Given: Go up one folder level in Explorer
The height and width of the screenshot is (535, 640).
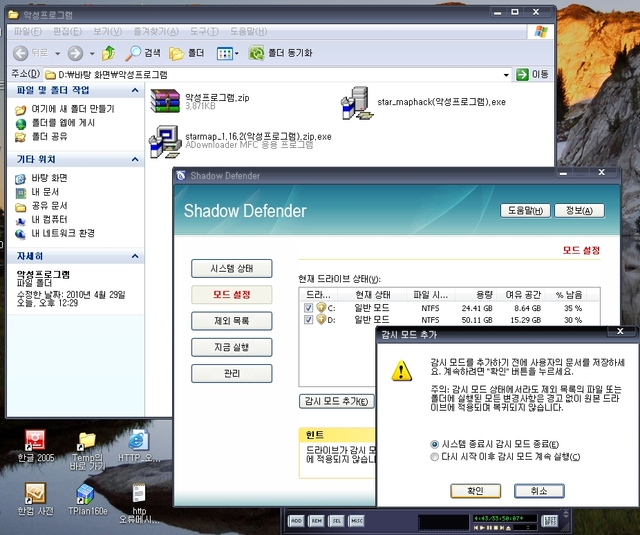Looking at the screenshot, I should pyautogui.click(x=109, y=53).
